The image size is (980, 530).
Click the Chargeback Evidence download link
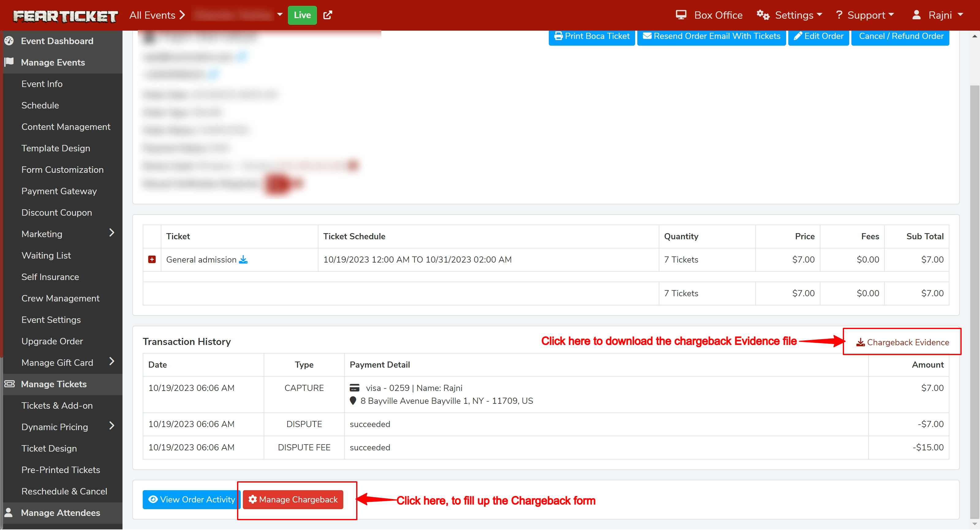[x=903, y=343]
